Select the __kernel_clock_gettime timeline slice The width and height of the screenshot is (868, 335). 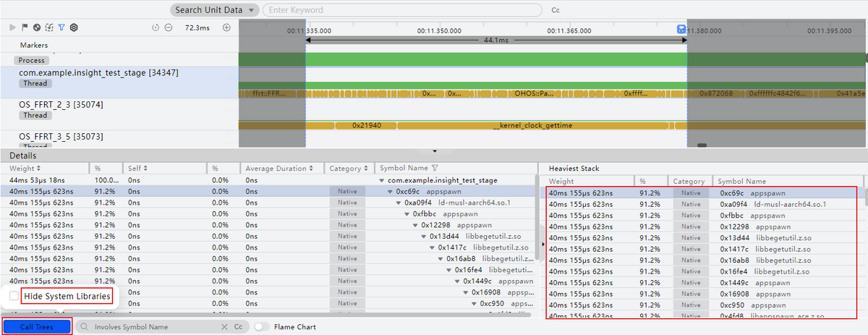[532, 125]
